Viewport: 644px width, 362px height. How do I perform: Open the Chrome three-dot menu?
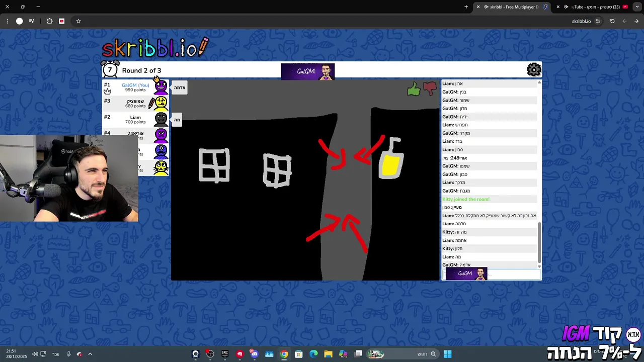[7, 21]
